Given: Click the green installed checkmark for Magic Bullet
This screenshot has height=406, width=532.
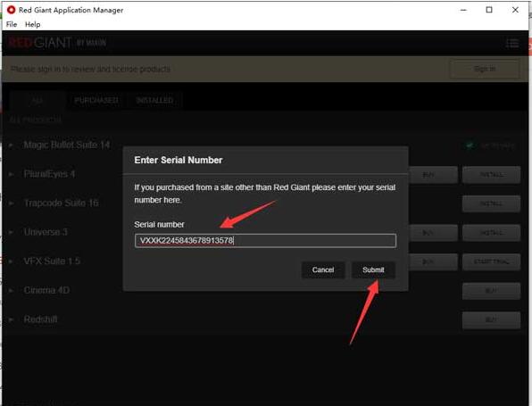Looking at the screenshot, I should pos(470,145).
